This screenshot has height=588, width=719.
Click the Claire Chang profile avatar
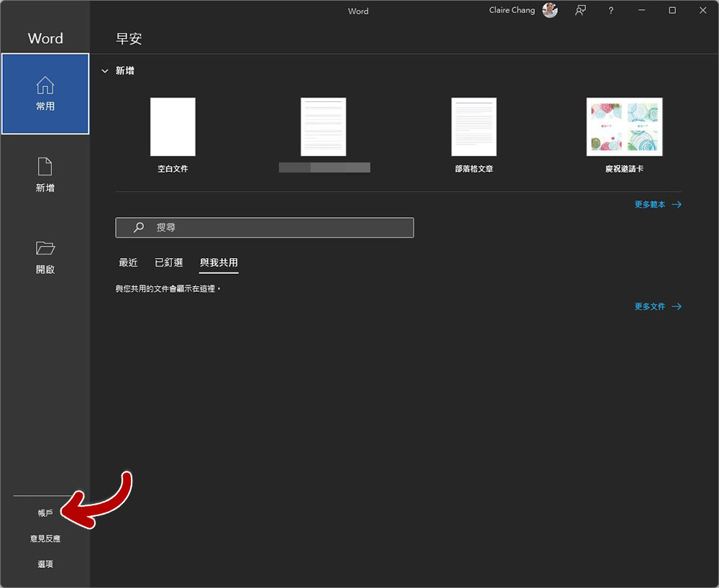pos(550,10)
